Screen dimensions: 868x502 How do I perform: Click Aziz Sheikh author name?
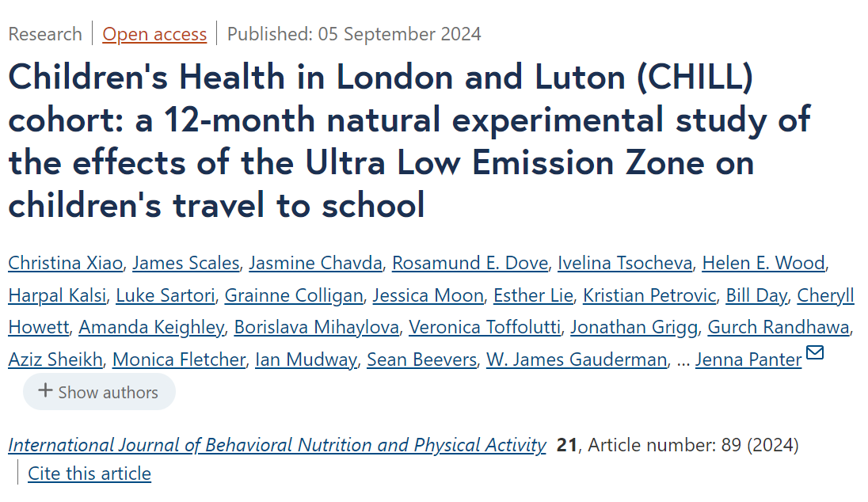tap(55, 359)
